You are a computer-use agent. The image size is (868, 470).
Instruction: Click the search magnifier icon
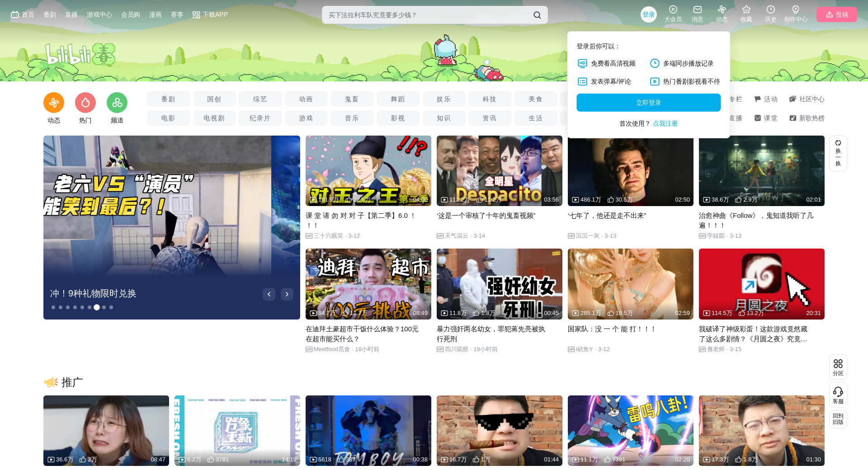(537, 15)
